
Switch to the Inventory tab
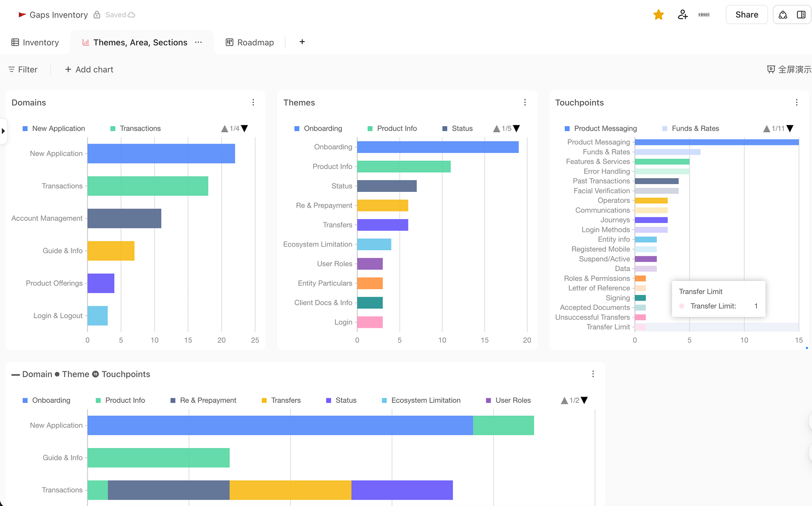click(35, 42)
